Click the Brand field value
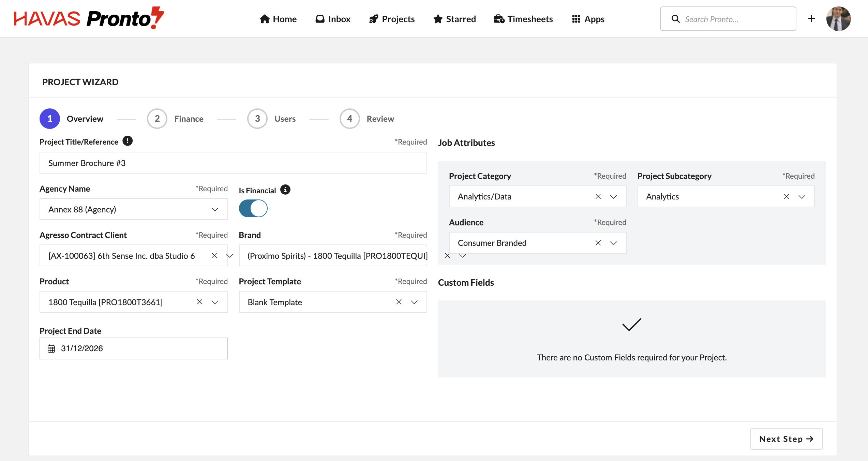868x461 pixels. click(338, 256)
